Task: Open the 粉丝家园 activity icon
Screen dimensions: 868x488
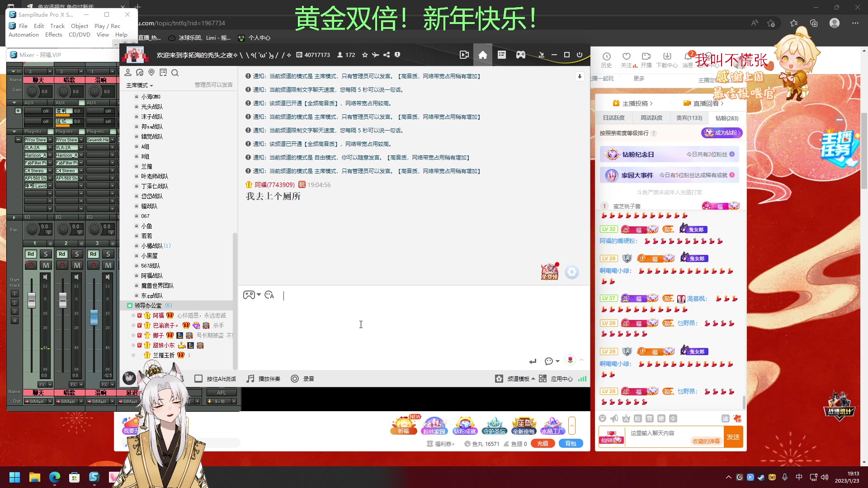Action: [x=434, y=426]
